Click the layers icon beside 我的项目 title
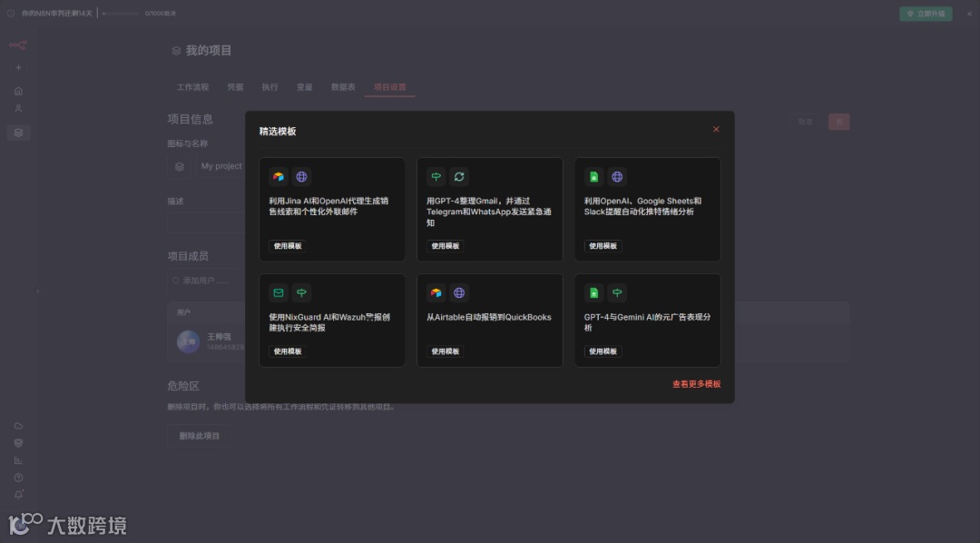Image resolution: width=980 pixels, height=543 pixels. pos(176,51)
